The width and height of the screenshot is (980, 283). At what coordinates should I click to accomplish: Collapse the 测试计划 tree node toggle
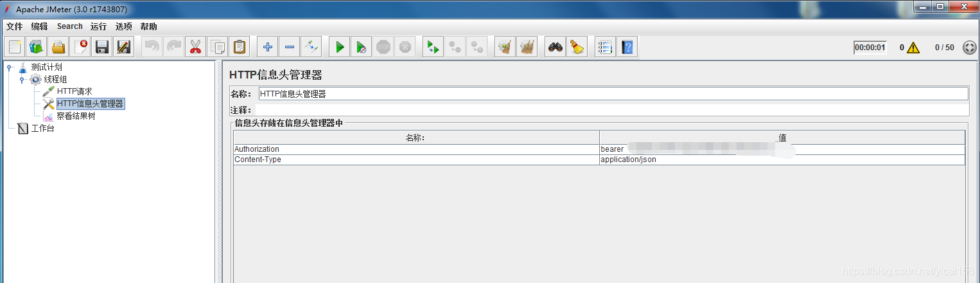point(9,67)
